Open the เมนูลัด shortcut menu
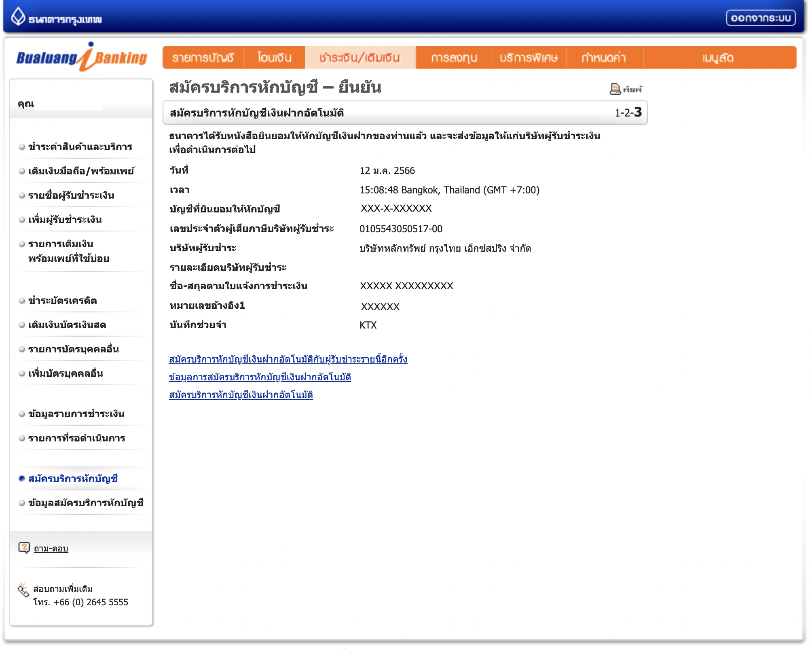This screenshot has height=649, width=812. click(718, 58)
